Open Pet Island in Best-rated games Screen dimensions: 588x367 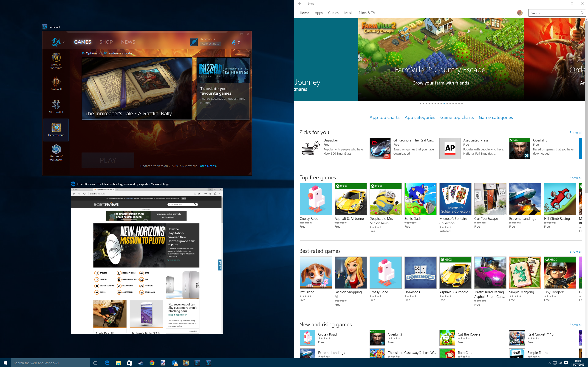[316, 273]
